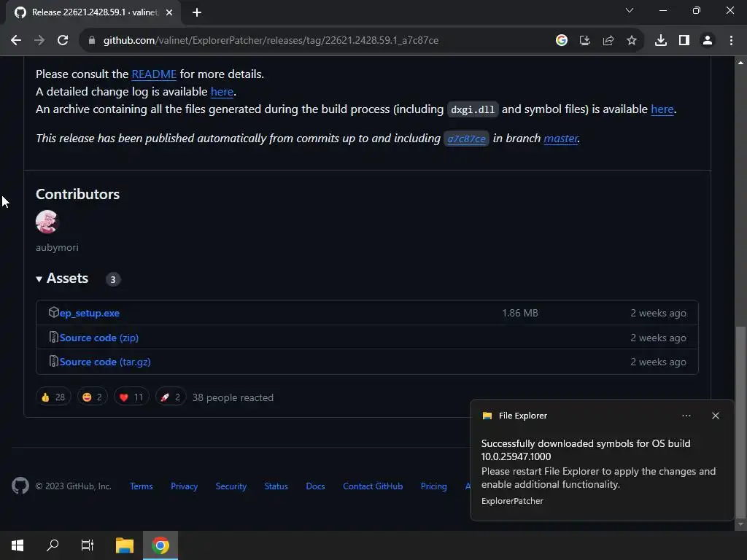747x560 pixels.
Task: Open Chrome downloads panel
Action: [x=661, y=41]
